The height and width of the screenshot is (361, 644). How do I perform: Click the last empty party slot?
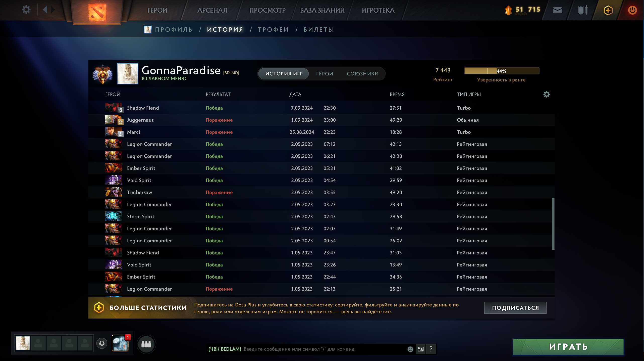pos(85,343)
